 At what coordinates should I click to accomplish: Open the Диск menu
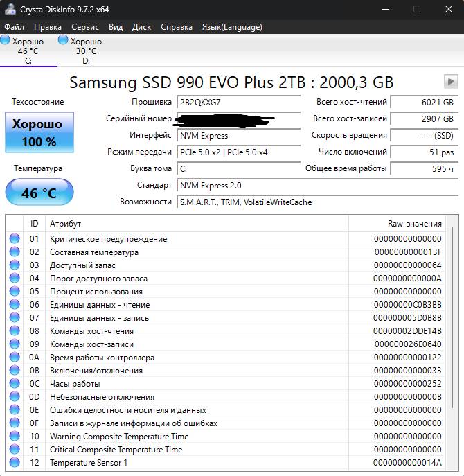[x=141, y=27]
